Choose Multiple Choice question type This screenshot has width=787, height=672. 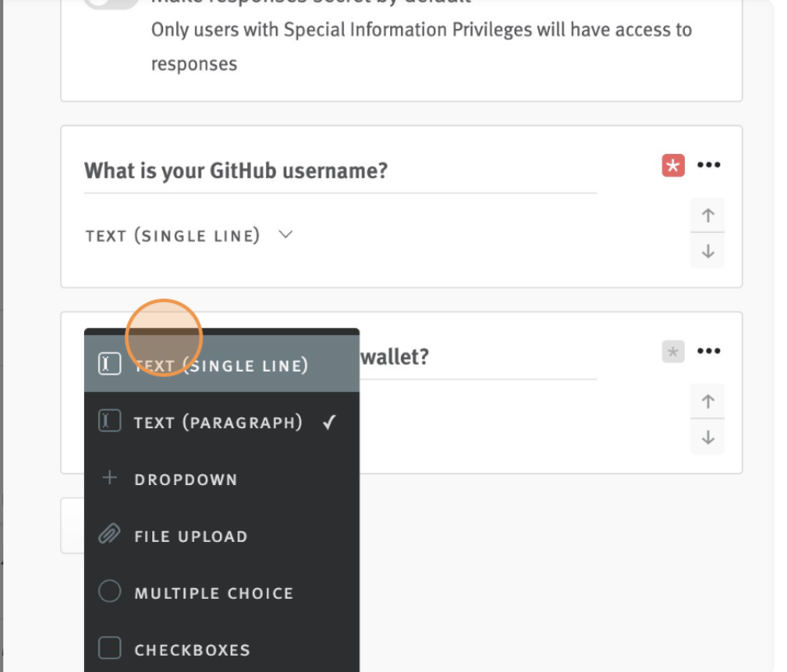point(221,592)
